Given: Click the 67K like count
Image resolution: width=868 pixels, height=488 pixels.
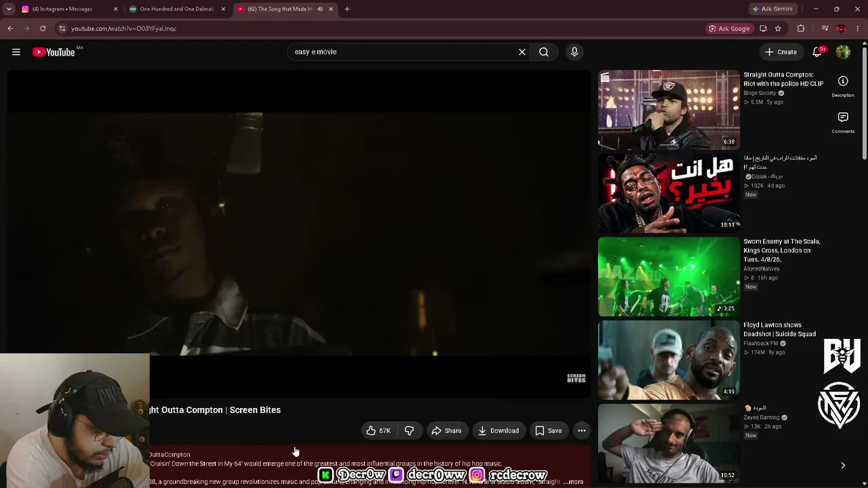Looking at the screenshot, I should pyautogui.click(x=385, y=431).
